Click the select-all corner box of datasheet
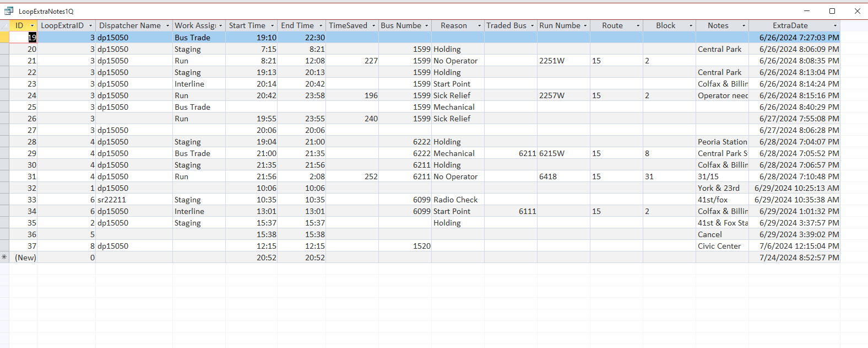Image resolution: width=868 pixels, height=348 pixels. (x=4, y=25)
